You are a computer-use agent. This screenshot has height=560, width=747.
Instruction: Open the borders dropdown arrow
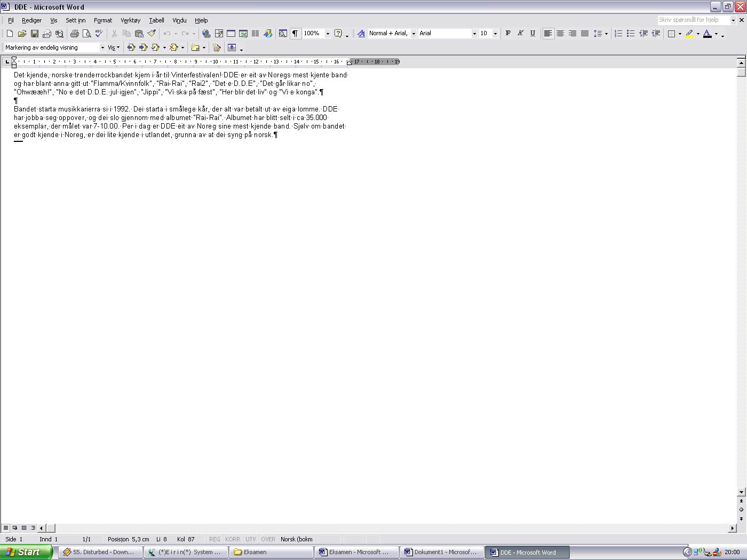[680, 34]
